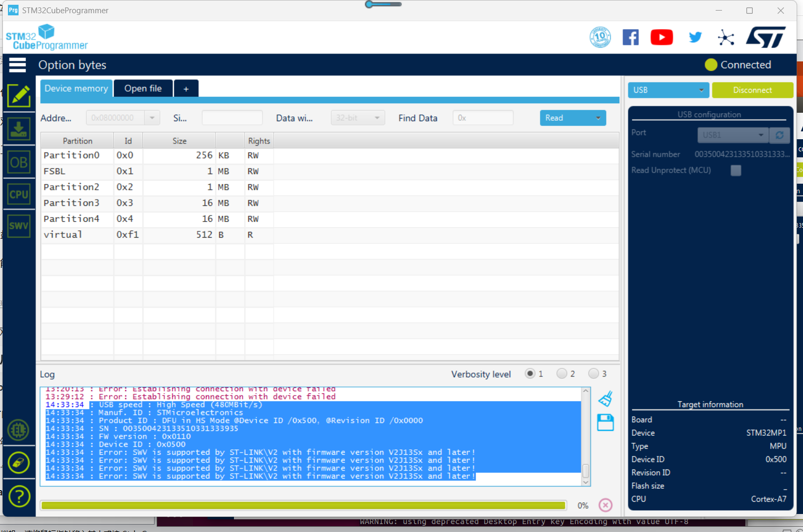The width and height of the screenshot is (803, 532).
Task: Select the virtual partition row
Action: tap(330, 235)
